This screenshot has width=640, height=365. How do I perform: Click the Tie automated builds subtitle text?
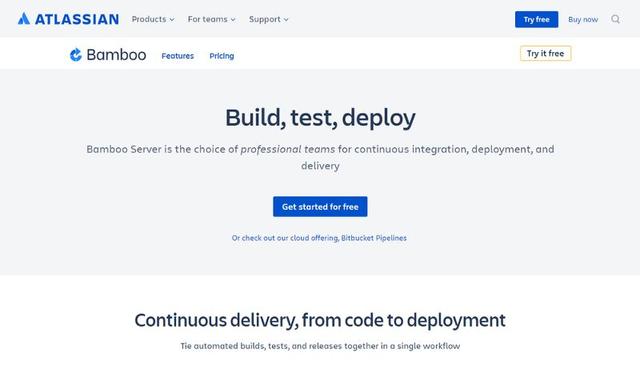coord(320,346)
